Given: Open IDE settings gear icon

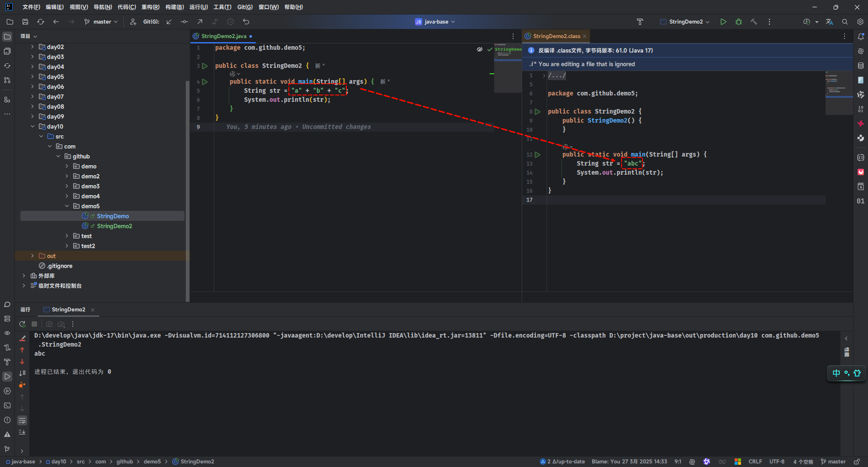Looking at the screenshot, I should [860, 22].
